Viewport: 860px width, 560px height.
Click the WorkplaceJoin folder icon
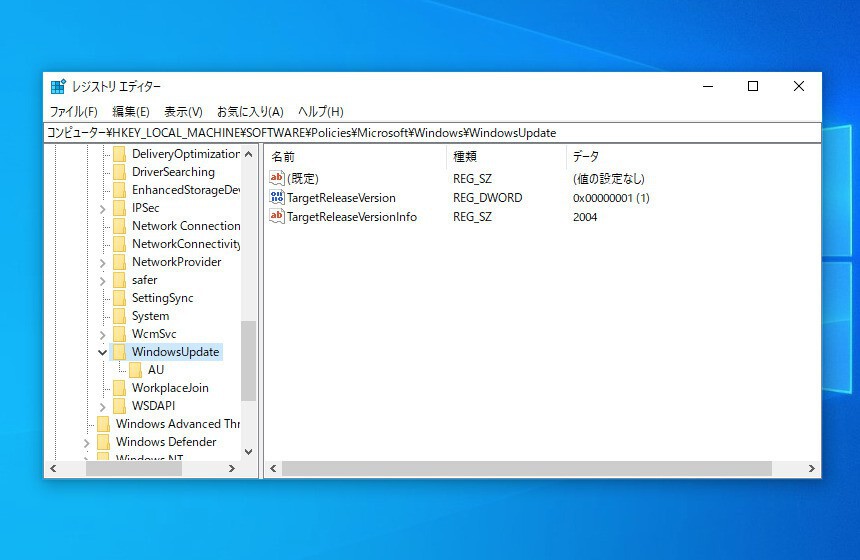pyautogui.click(x=120, y=388)
